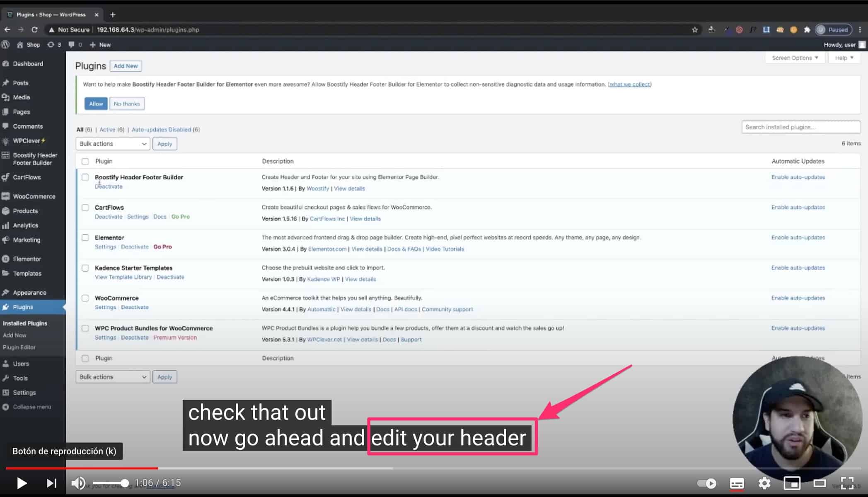This screenshot has width=868, height=497.
Task: Click the WordPress logo in admin bar
Action: pyautogui.click(x=5, y=45)
